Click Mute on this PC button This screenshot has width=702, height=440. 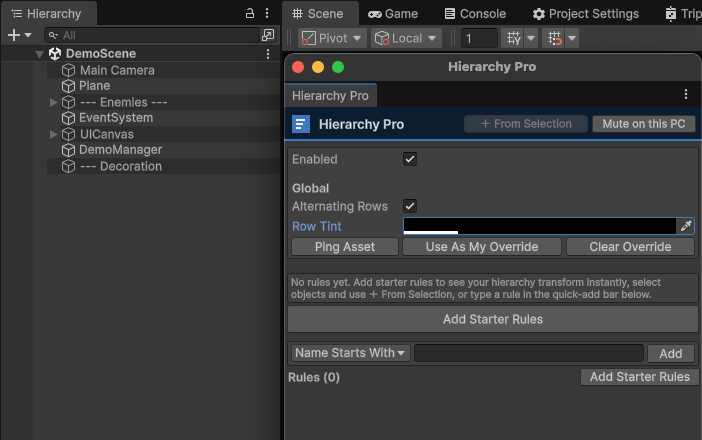point(644,124)
